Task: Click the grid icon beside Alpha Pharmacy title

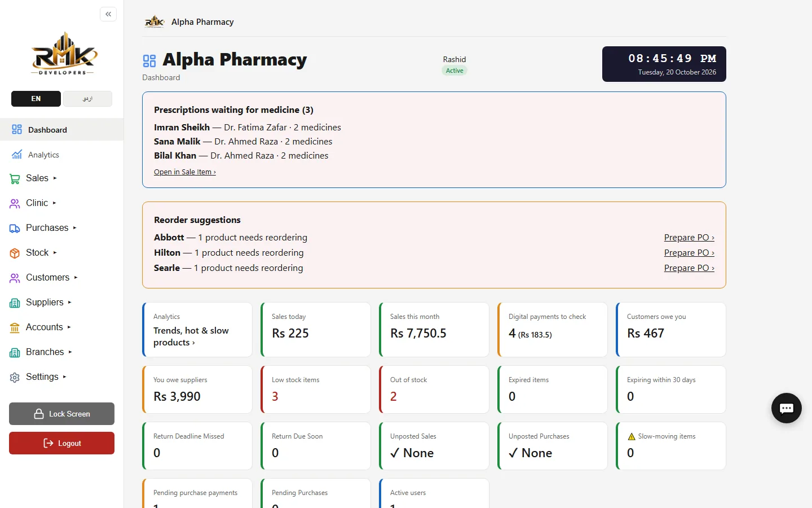Action: tap(149, 61)
